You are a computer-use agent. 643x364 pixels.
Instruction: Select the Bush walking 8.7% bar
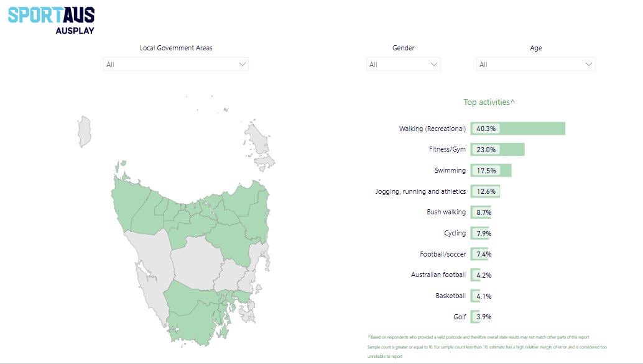pyautogui.click(x=482, y=212)
